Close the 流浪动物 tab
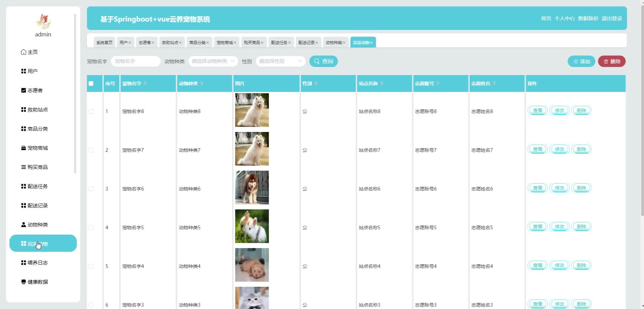Screen dimensions: 644x309 (x=371, y=43)
